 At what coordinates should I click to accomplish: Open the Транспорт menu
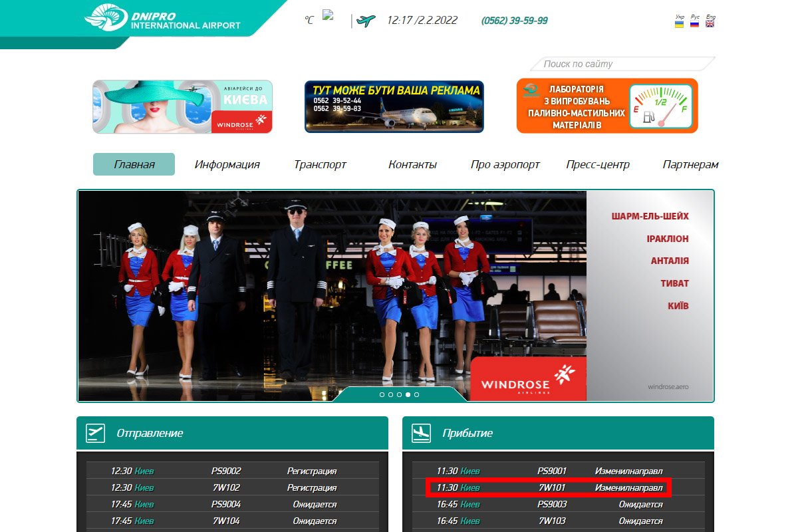point(320,164)
